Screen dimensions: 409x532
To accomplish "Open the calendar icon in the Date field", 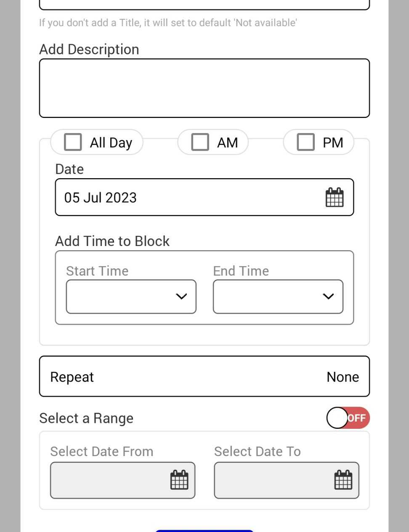I will coord(335,198).
